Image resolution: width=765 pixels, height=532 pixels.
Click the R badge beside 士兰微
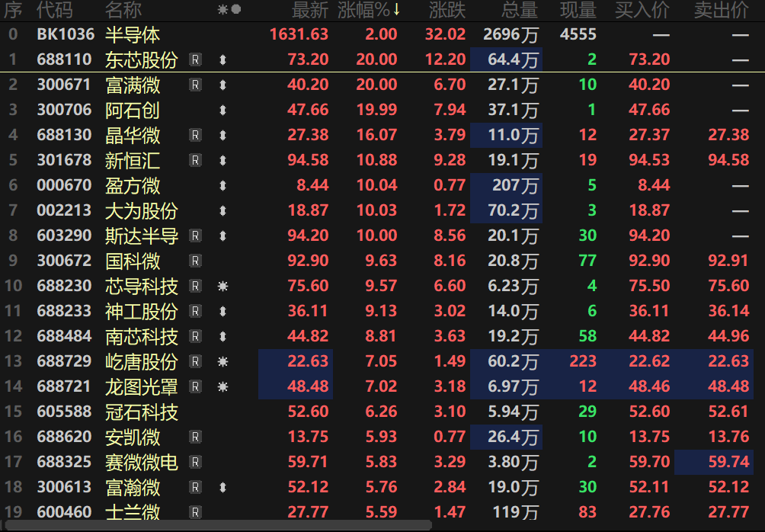(195, 512)
